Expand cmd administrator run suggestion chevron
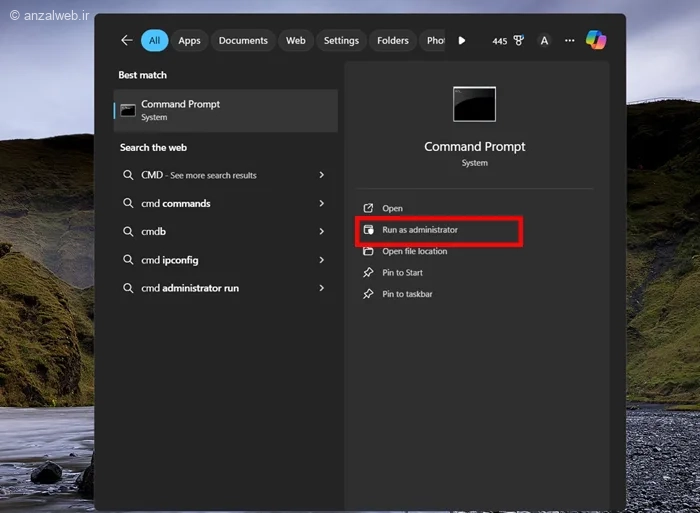 (x=321, y=288)
